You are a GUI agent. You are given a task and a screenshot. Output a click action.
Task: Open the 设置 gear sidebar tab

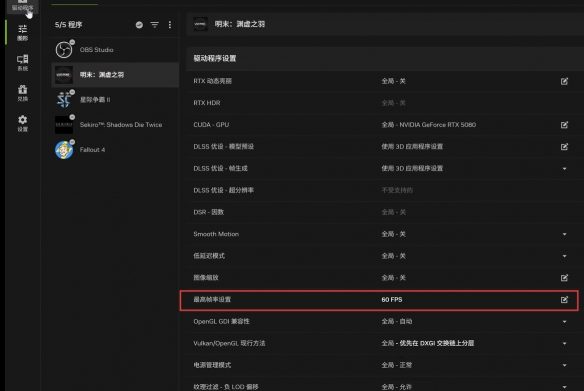(22, 123)
